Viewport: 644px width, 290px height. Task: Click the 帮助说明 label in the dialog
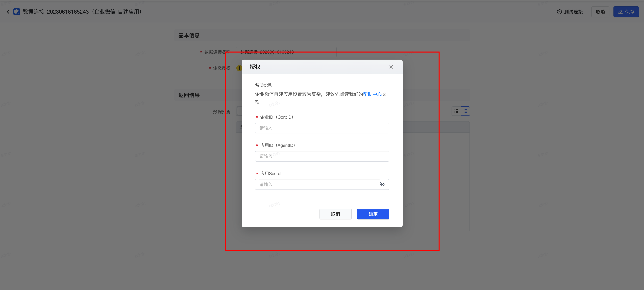tap(263, 85)
